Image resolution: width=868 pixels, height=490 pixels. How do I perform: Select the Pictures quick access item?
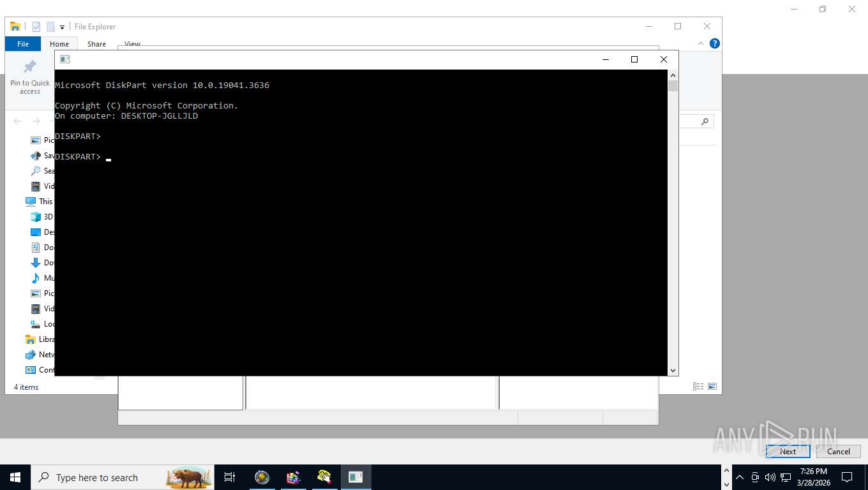point(42,140)
